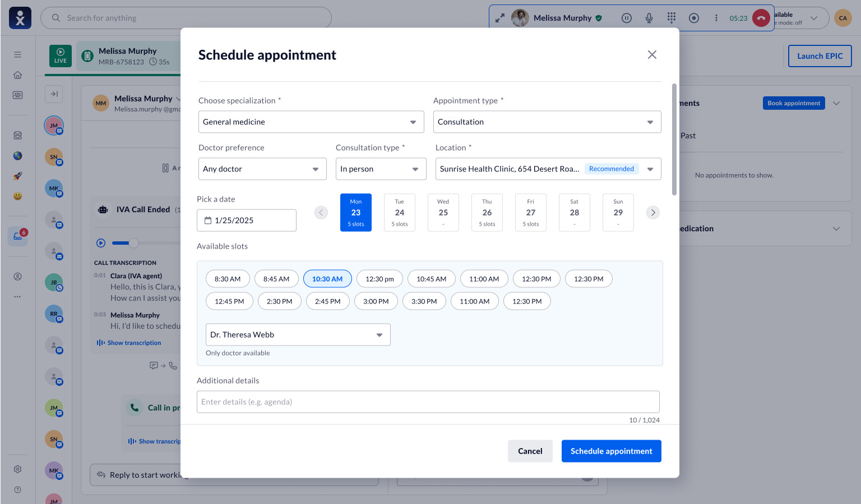Select Thursday 26 date tab
Screen dimensions: 861x504
(x=487, y=213)
